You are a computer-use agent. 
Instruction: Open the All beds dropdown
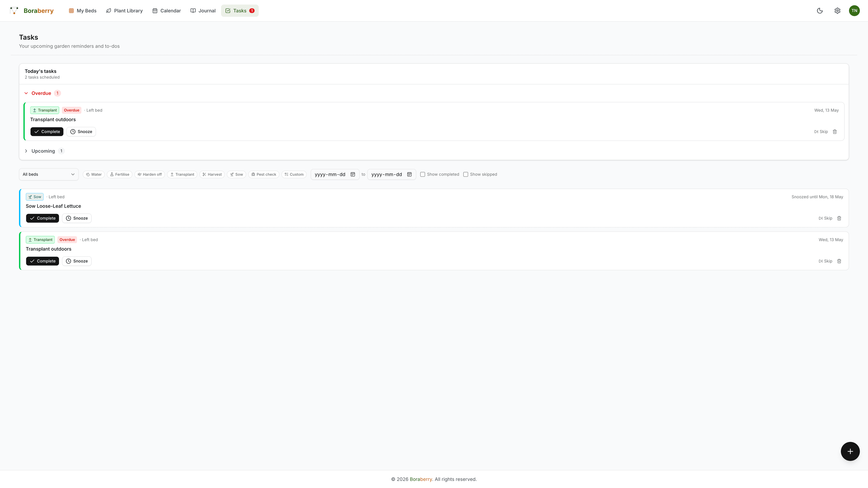[x=49, y=174]
